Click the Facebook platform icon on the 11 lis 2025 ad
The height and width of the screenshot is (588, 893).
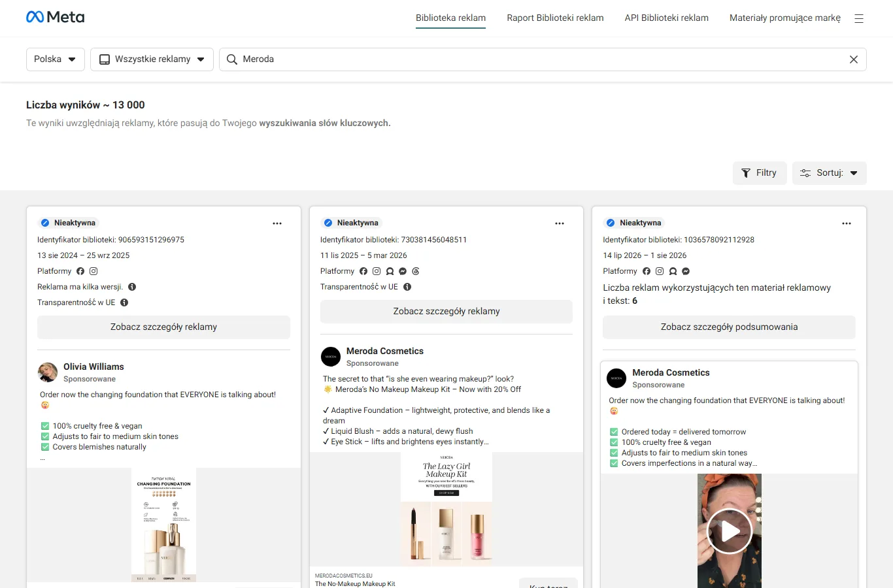[363, 271]
